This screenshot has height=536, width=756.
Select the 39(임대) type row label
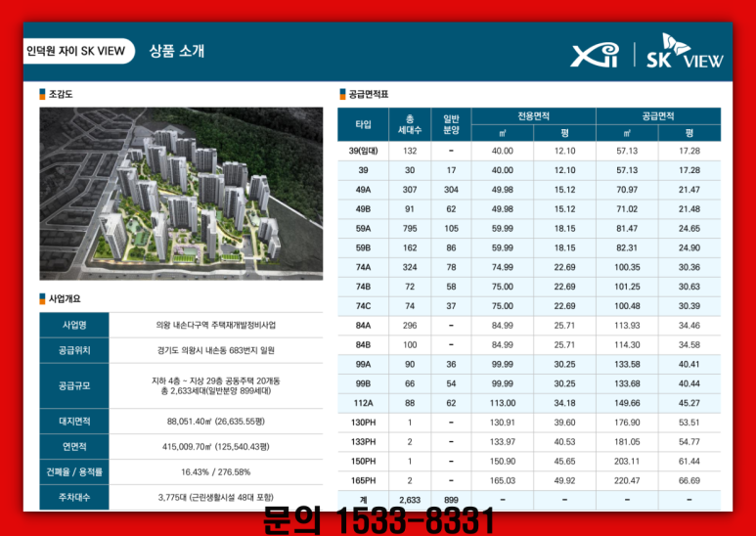(363, 151)
